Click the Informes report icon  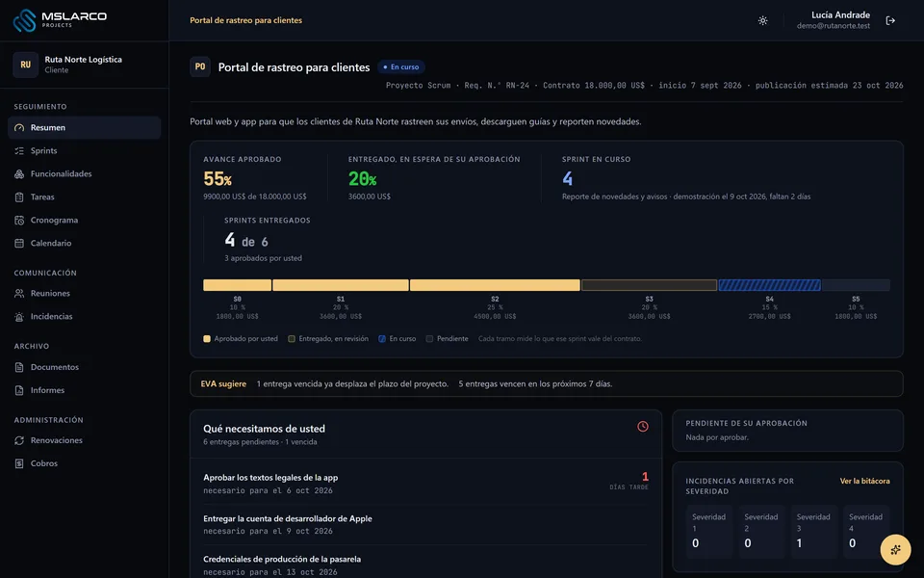(x=19, y=390)
